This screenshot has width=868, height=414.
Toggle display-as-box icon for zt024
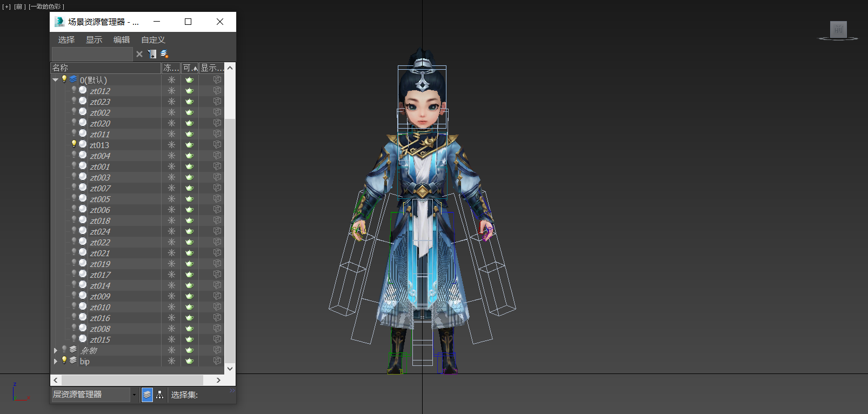pos(217,231)
